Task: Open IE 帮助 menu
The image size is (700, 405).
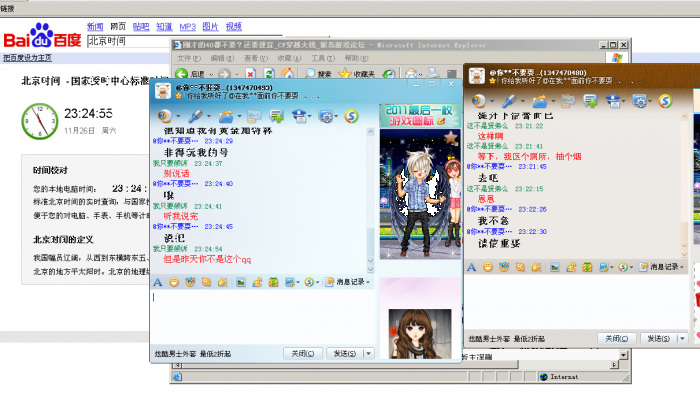Action: coord(356,58)
